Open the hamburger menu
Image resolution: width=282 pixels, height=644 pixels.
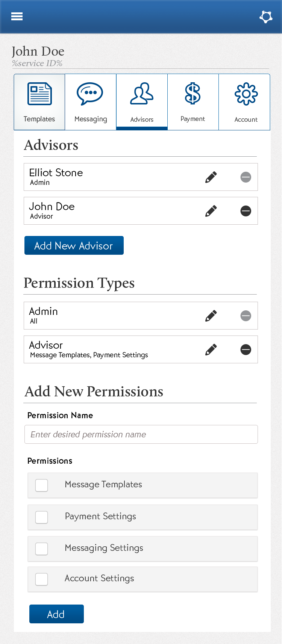(x=17, y=17)
